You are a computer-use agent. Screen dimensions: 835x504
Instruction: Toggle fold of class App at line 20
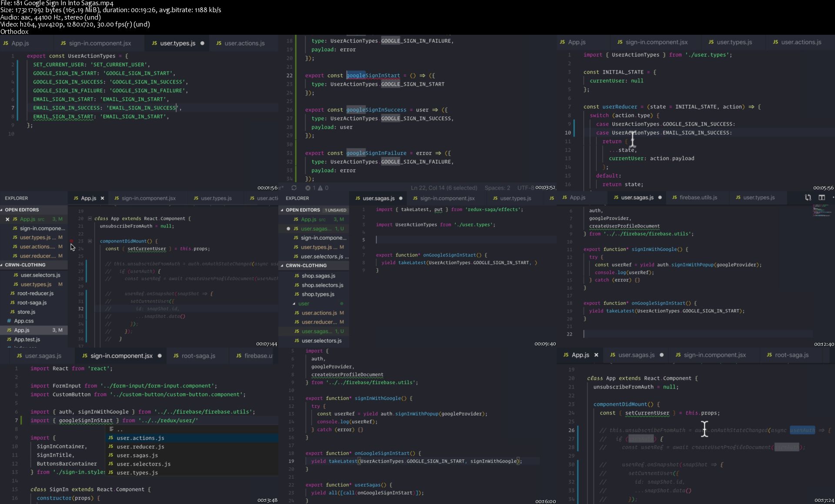[90, 219]
